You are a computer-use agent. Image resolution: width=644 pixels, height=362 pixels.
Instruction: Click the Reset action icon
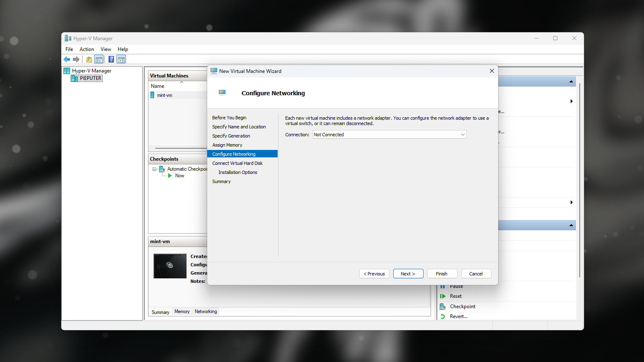pyautogui.click(x=443, y=296)
